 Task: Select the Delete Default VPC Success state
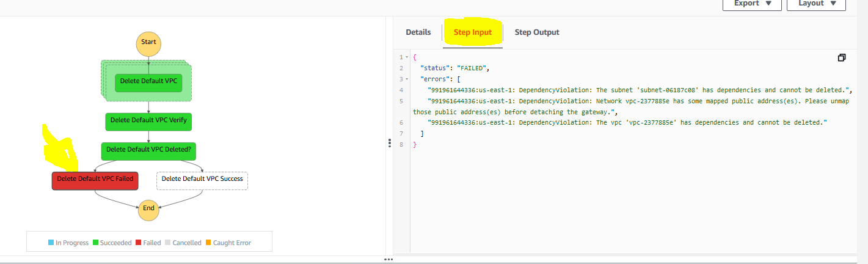coord(202,179)
